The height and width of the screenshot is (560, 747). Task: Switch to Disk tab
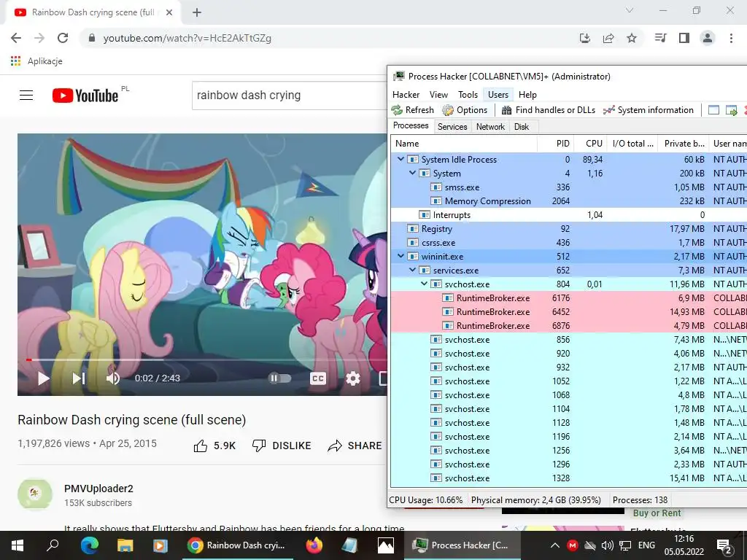[x=522, y=127]
